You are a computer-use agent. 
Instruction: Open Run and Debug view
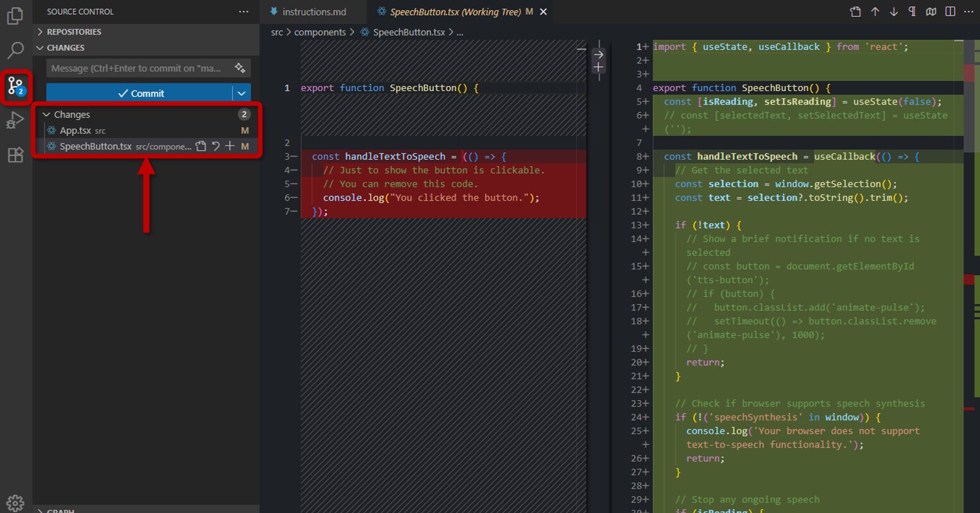click(x=15, y=120)
